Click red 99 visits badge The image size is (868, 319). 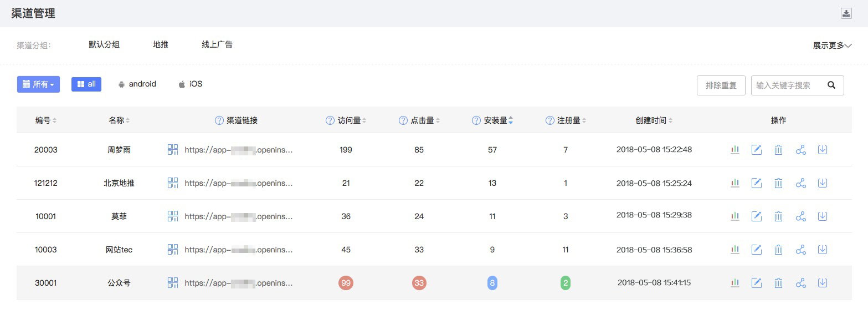346,283
